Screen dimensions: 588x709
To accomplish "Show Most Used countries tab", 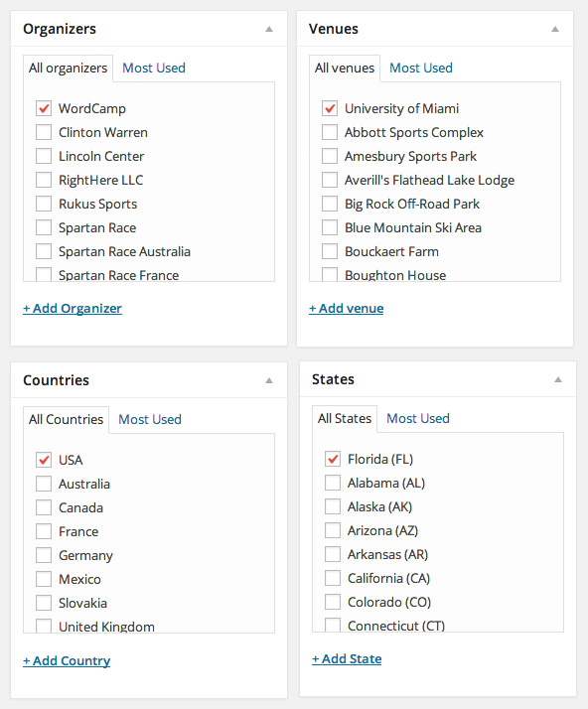I will (x=150, y=419).
